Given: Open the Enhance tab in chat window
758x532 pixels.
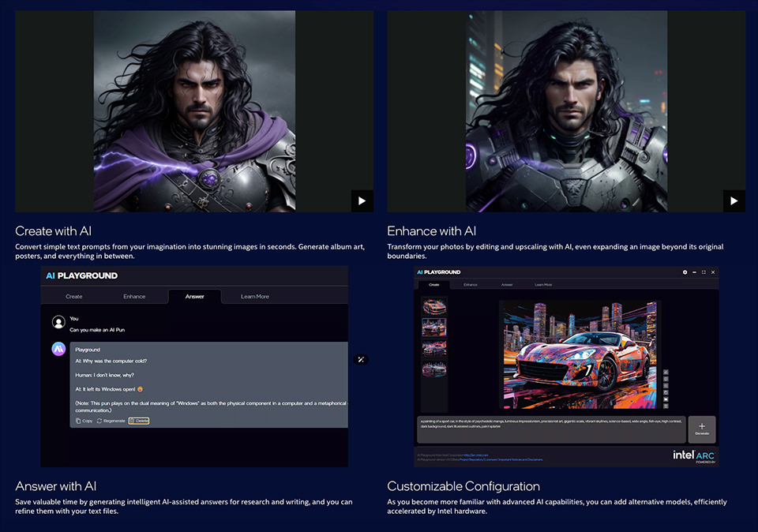Looking at the screenshot, I should point(134,297).
